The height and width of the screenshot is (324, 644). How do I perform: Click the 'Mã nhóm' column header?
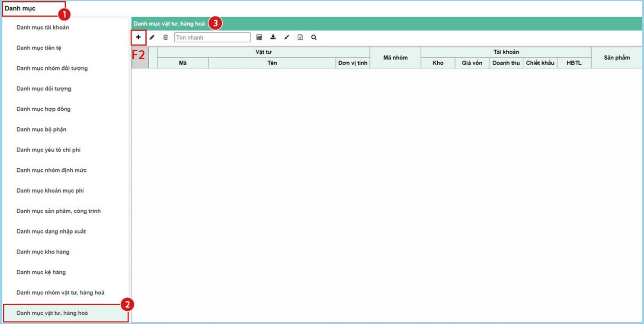(x=395, y=57)
